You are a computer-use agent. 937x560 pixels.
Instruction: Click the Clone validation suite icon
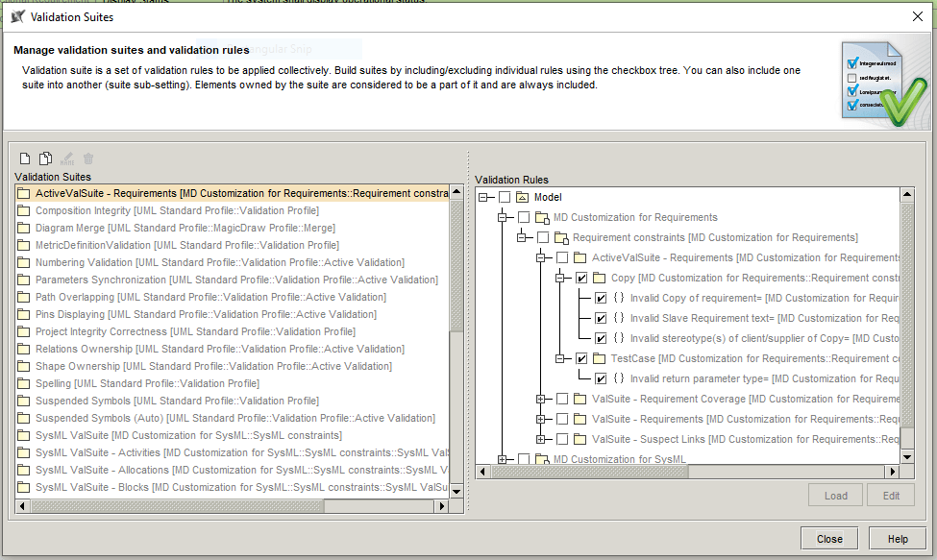tap(45, 158)
